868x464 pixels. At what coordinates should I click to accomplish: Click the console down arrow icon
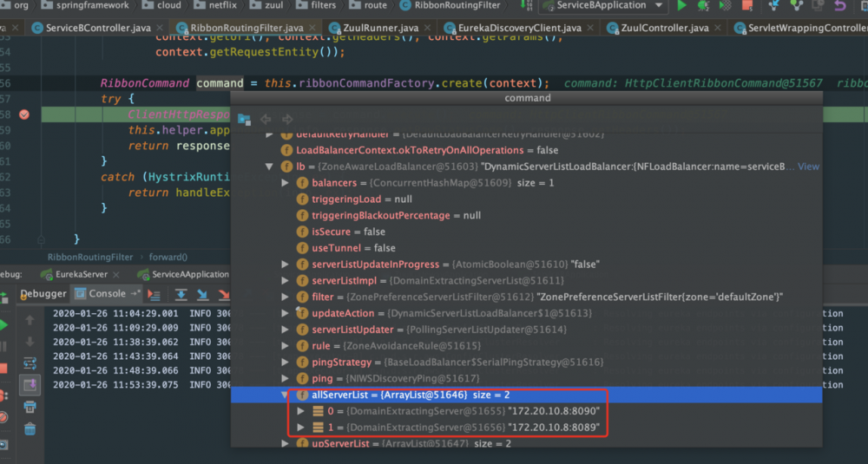coord(30,341)
